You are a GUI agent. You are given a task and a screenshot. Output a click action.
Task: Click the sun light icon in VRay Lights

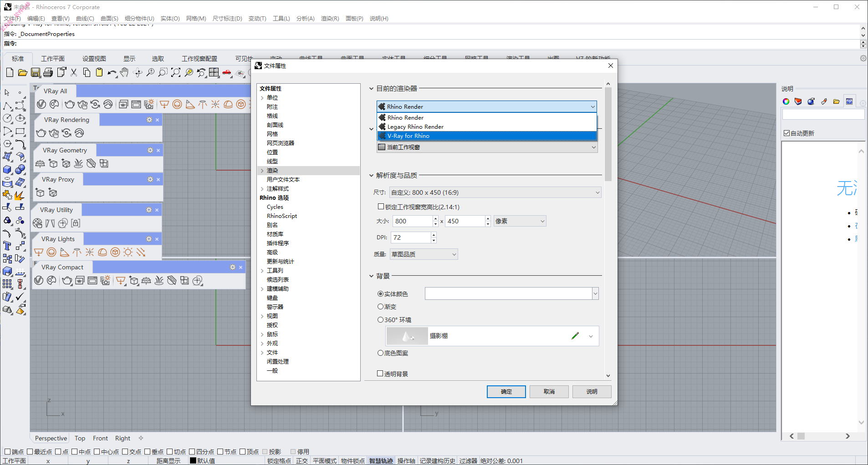[128, 252]
